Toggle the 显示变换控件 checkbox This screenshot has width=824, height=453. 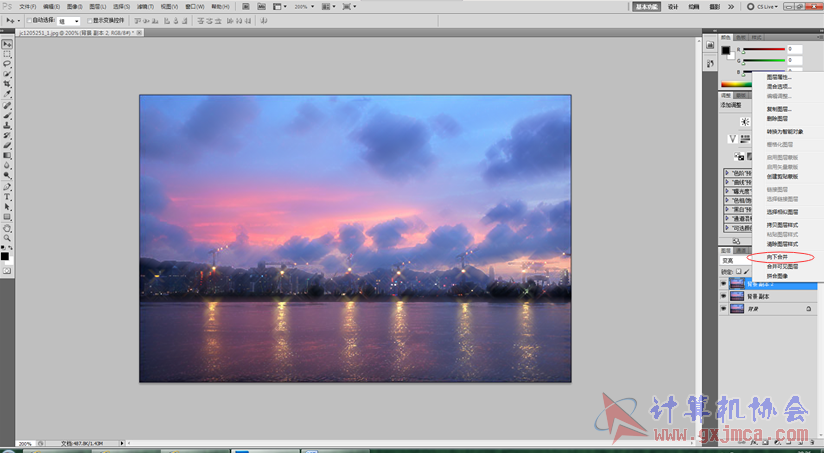(x=89, y=20)
